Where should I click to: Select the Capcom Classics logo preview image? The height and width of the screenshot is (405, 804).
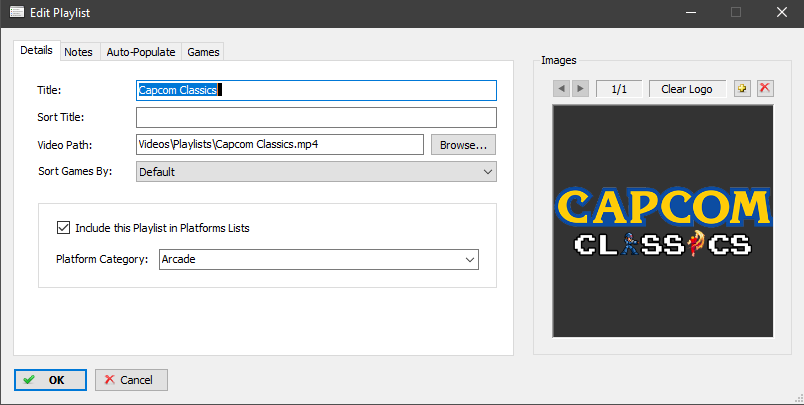coord(662,220)
